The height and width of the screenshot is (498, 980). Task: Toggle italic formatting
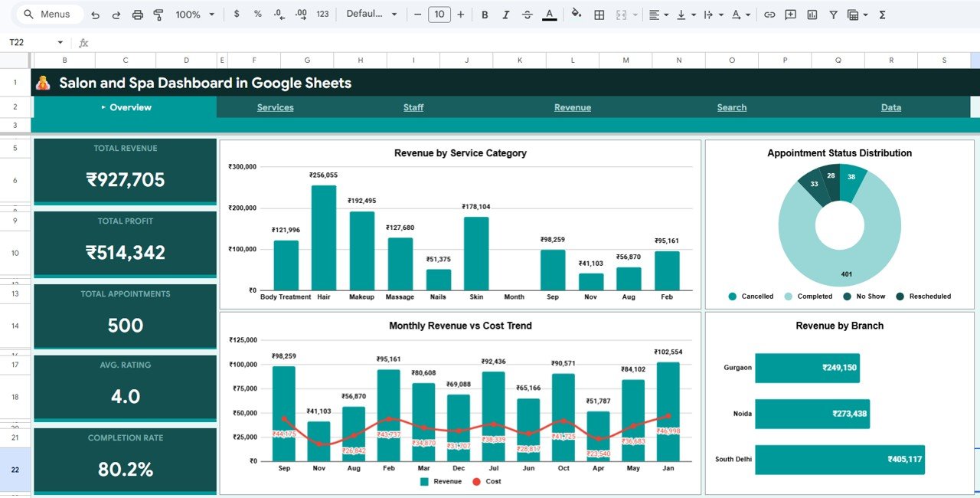[506, 14]
